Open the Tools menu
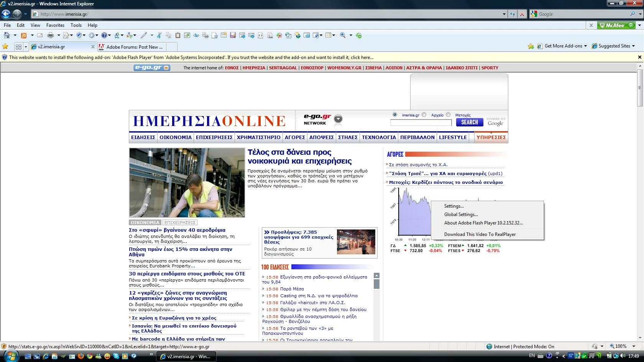Screen dimensions: 644x362 76,25
